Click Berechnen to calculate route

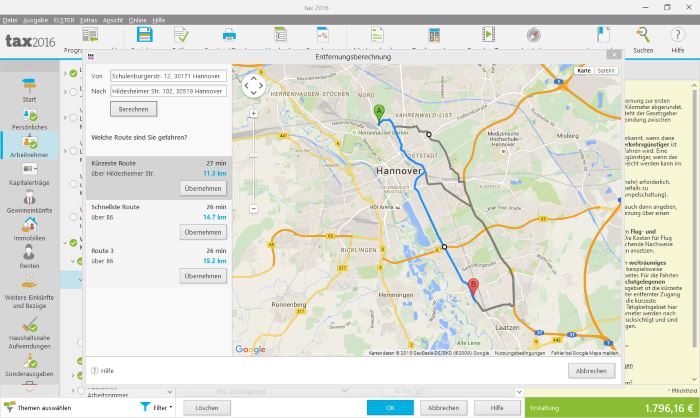point(133,108)
